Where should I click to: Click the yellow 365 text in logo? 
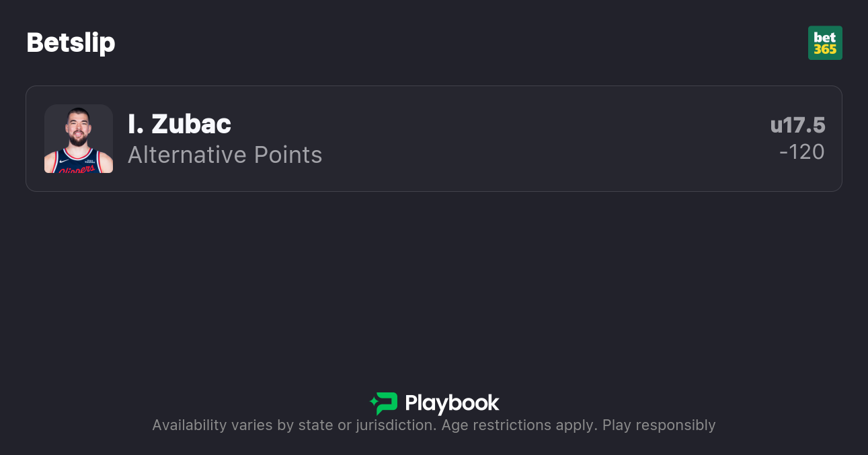tap(825, 50)
